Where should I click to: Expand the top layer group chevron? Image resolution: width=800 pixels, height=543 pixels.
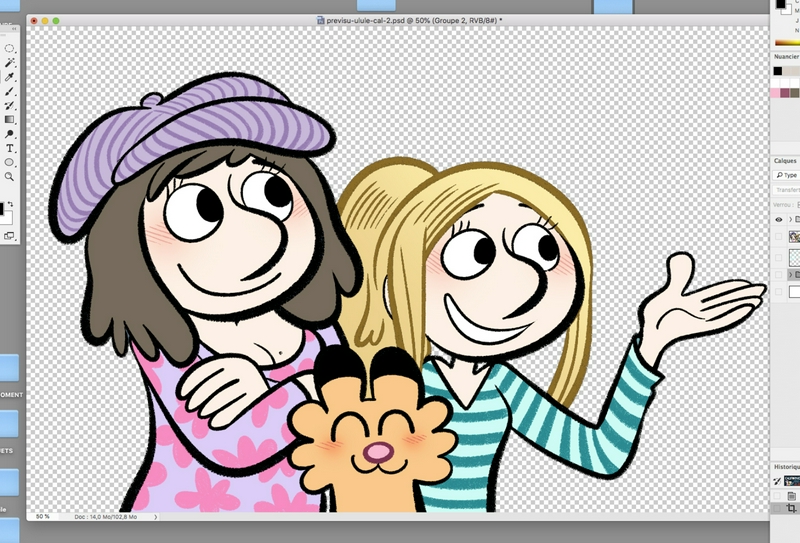(x=790, y=219)
